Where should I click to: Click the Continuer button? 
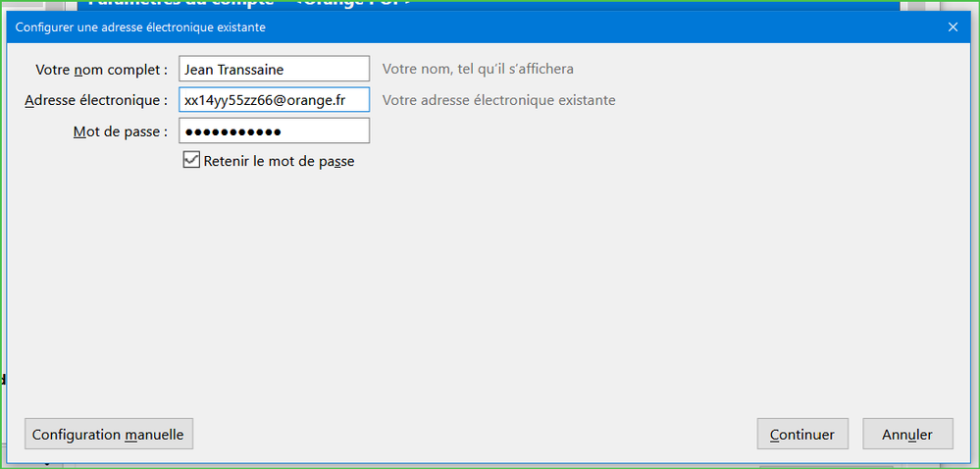802,434
